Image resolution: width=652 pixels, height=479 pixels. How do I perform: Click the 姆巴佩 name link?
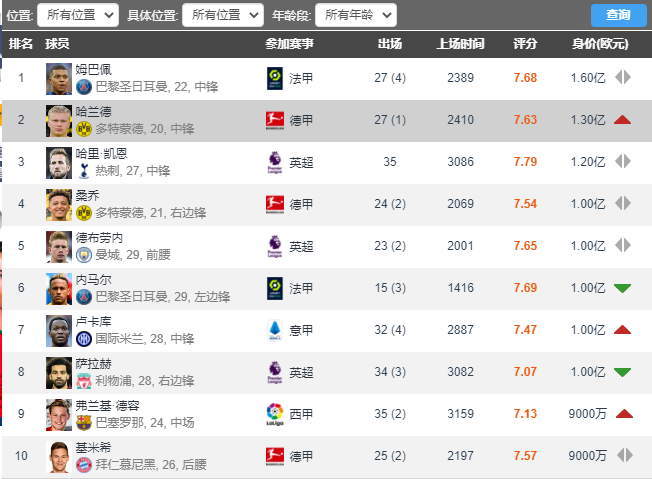click(x=93, y=69)
